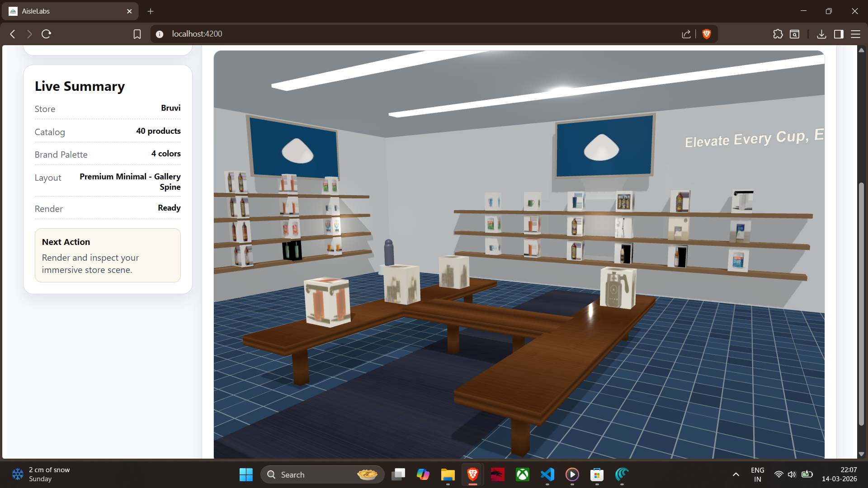This screenshot has height=488, width=868.
Task: Click the Share page icon
Action: pyautogui.click(x=686, y=34)
